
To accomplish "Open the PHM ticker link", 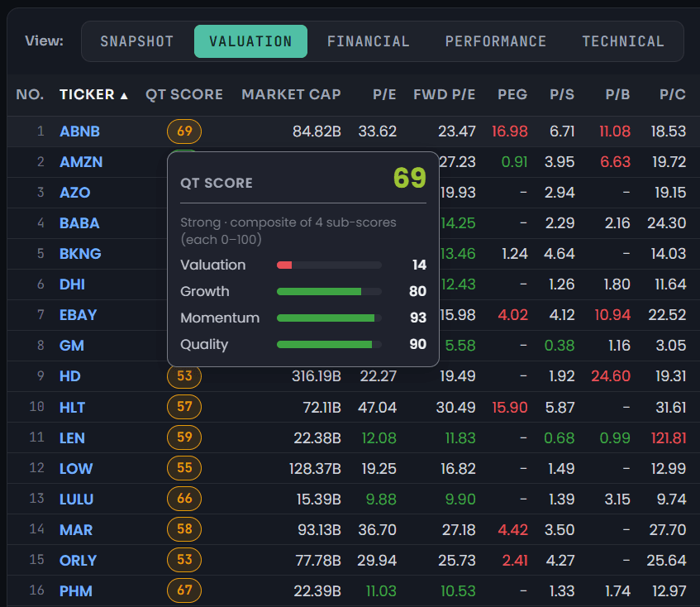I will pyautogui.click(x=76, y=591).
